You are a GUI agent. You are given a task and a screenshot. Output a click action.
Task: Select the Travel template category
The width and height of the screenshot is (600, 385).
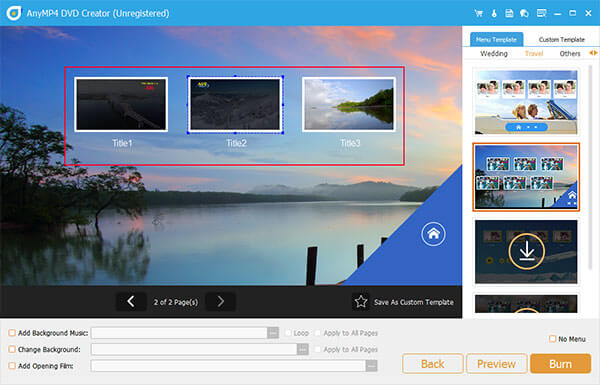534,54
